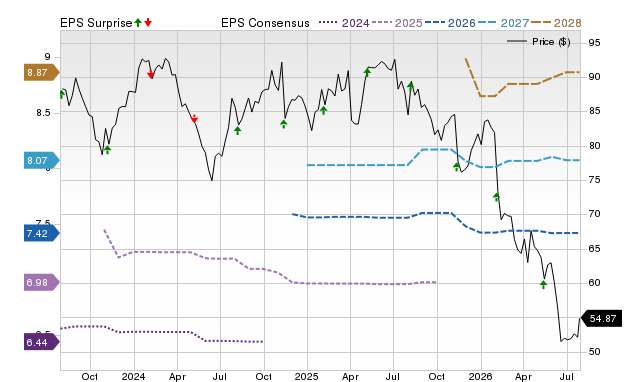Click the Apr label right after 2024

click(x=177, y=376)
